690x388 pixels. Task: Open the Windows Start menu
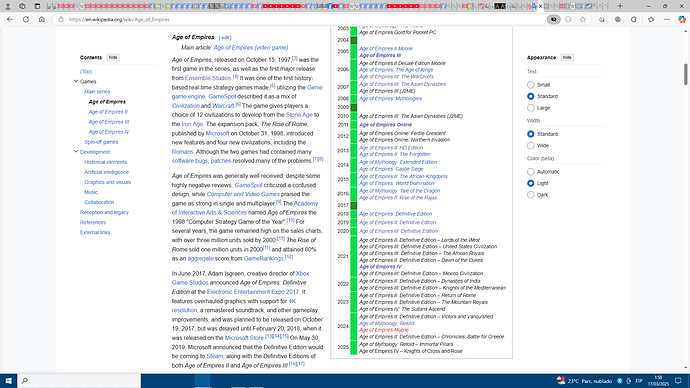[8, 381]
